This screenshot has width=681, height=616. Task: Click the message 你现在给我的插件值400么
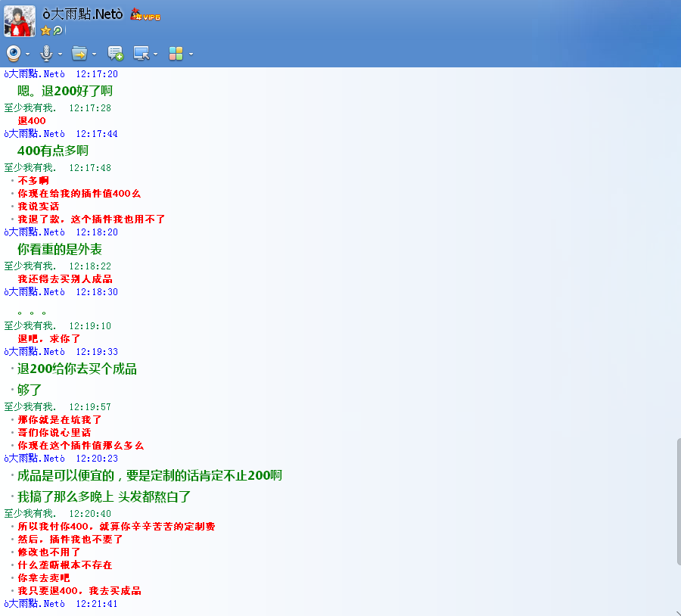(79, 193)
